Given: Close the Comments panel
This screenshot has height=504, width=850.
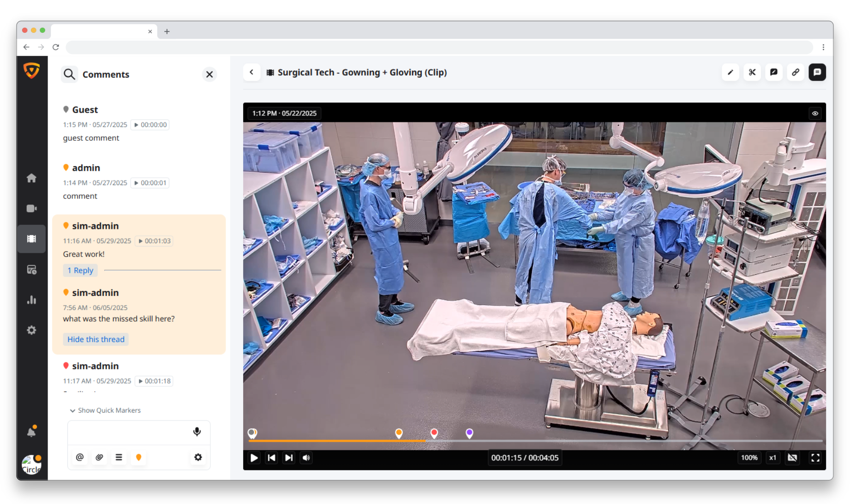Looking at the screenshot, I should click(210, 74).
